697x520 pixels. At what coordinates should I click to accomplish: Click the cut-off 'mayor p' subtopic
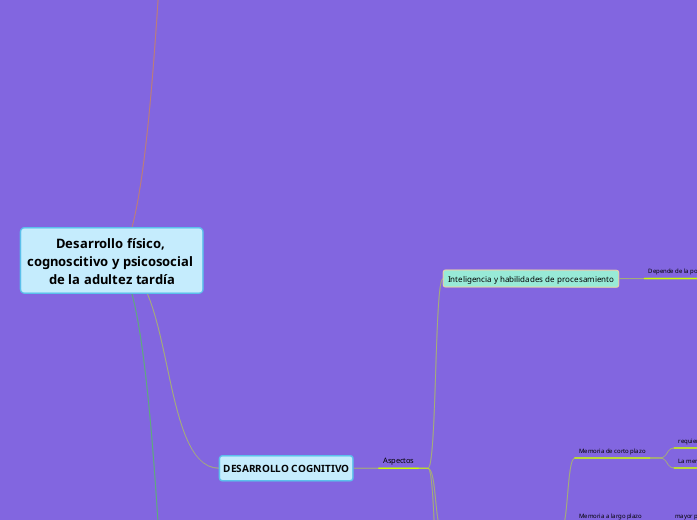coord(685,515)
